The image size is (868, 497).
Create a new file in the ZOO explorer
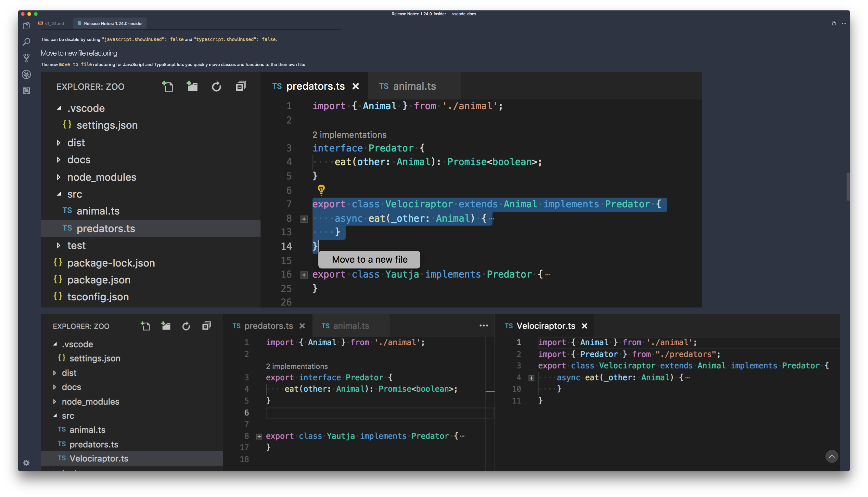pos(168,86)
